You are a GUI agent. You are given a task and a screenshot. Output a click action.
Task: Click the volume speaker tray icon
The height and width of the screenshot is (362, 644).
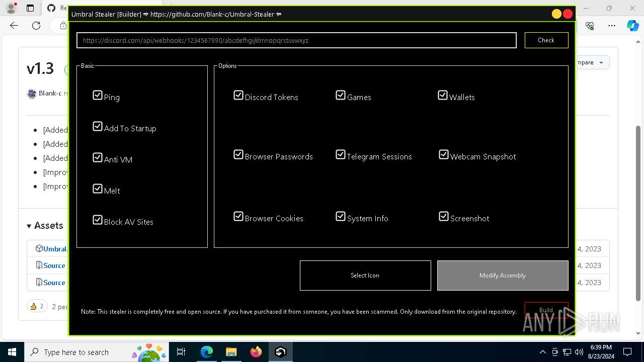click(x=579, y=352)
